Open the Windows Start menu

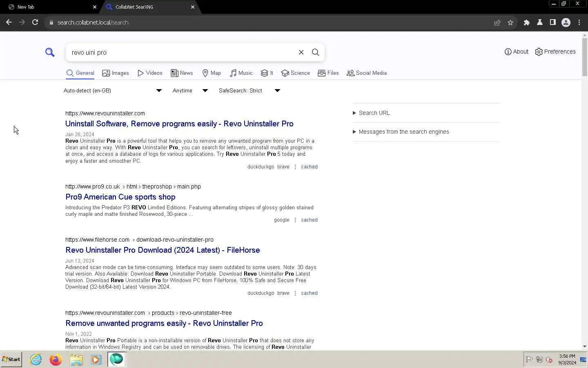[11, 359]
